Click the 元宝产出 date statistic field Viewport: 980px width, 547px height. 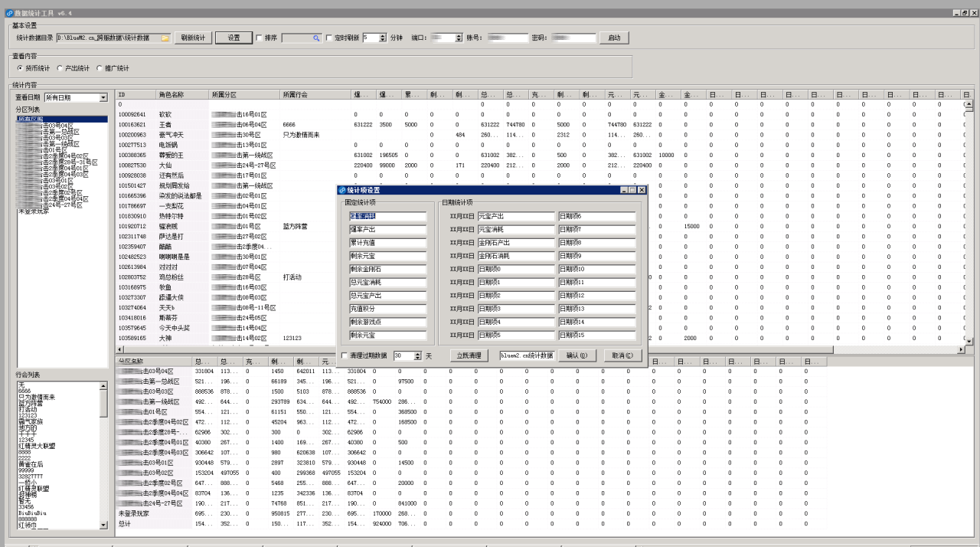click(515, 217)
